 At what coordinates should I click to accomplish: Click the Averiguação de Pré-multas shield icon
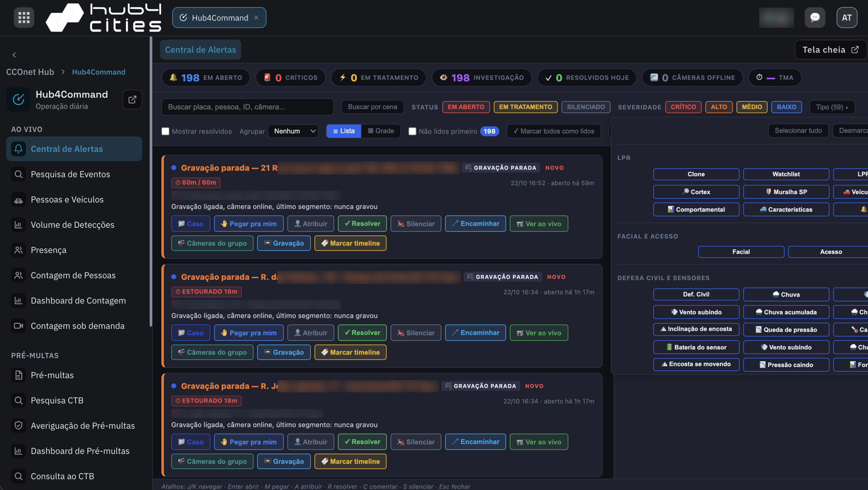(x=18, y=425)
